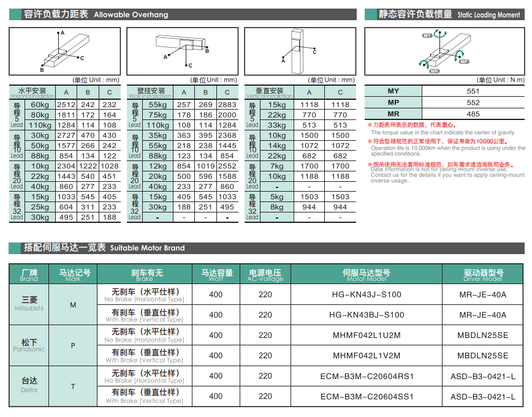Click the MP label badge in the moment diagram
Image resolution: width=532 pixels, height=417 pixels.
tap(464, 62)
